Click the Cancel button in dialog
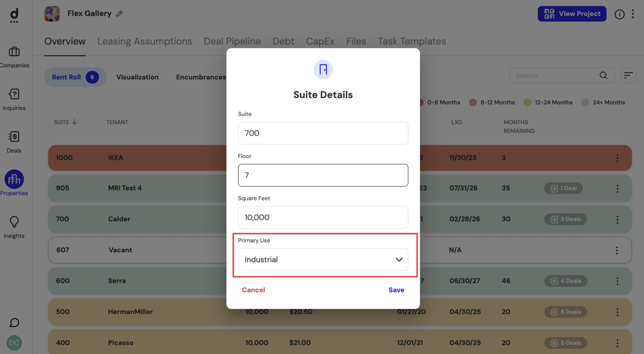Screen dimensions: 644x354 click(x=253, y=290)
